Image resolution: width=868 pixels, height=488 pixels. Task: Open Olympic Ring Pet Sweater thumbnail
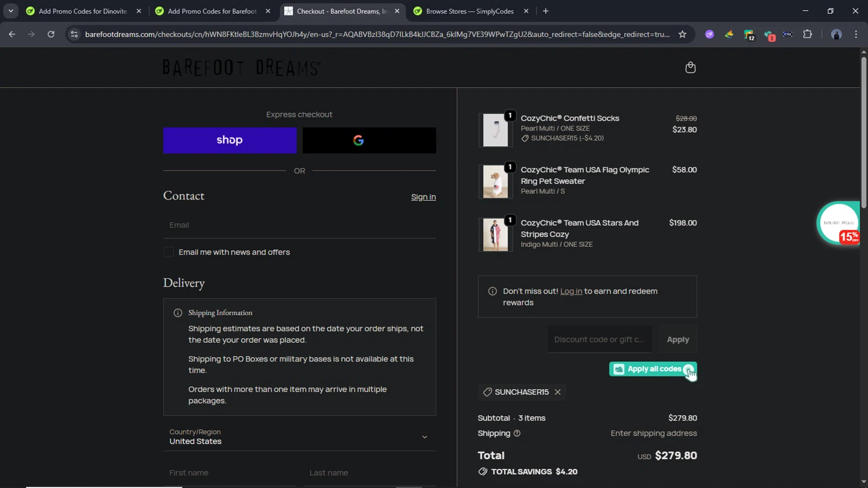[495, 182]
